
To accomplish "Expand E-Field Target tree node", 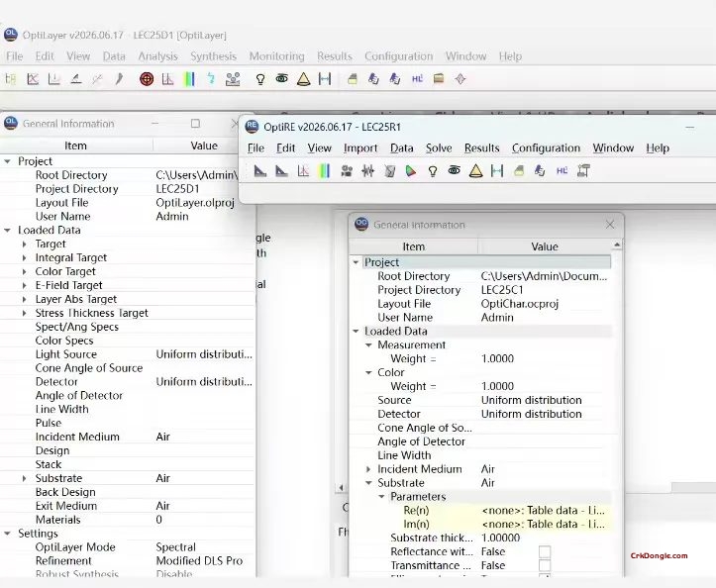I will coord(24,285).
